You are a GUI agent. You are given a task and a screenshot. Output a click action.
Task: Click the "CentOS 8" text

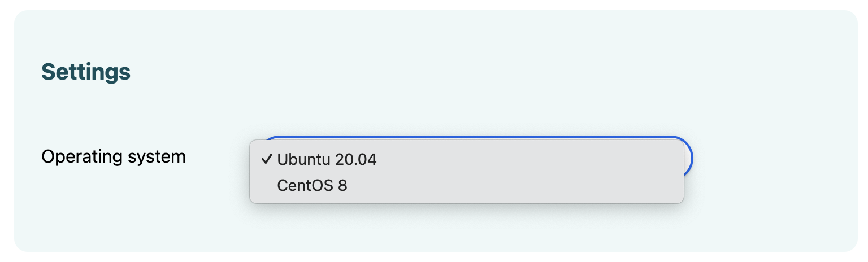(312, 185)
